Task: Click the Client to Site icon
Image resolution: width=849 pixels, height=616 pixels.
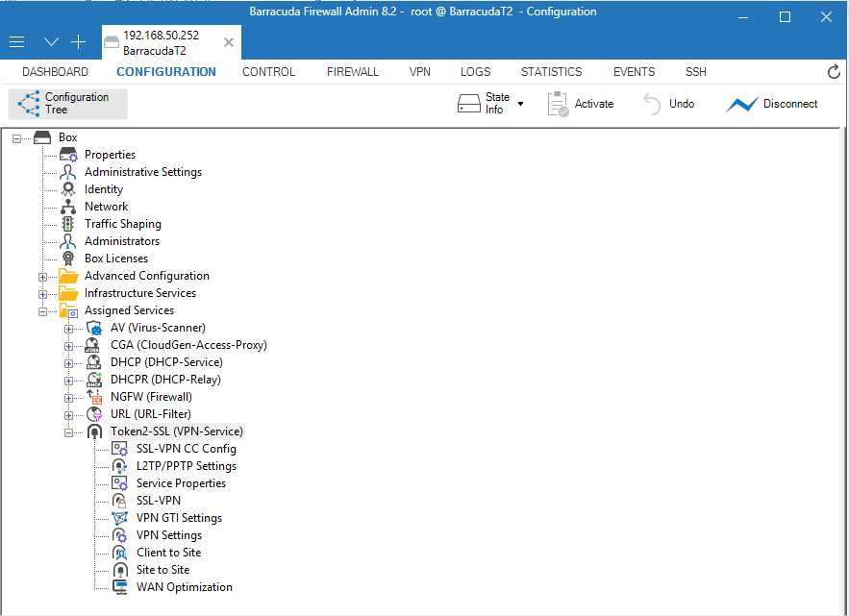Action: point(119,553)
